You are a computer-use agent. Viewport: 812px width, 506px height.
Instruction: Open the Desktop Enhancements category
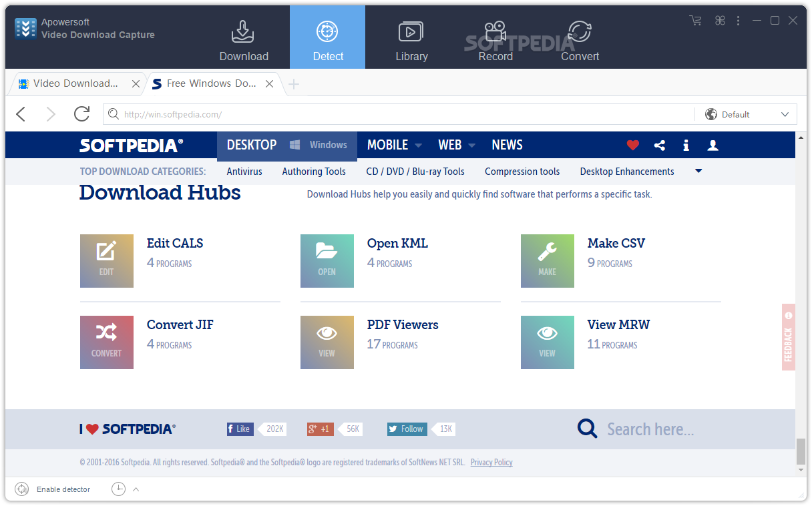[627, 172]
